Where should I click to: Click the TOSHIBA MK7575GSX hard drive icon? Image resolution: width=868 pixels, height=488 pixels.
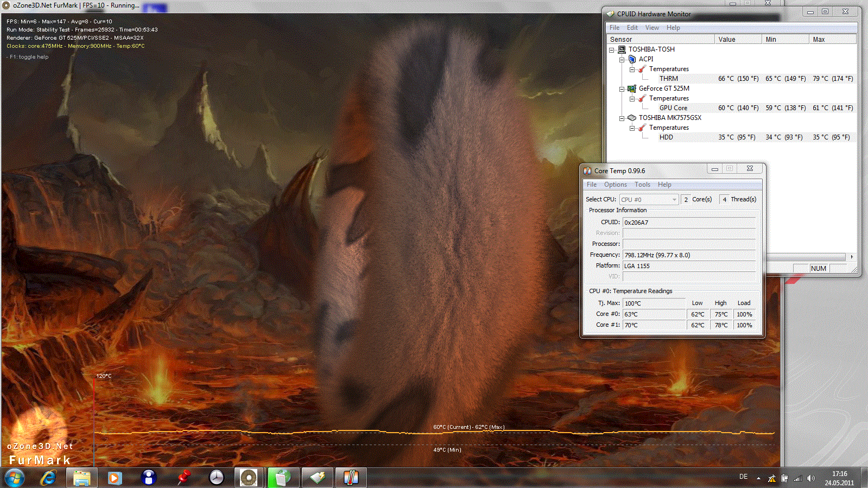632,118
